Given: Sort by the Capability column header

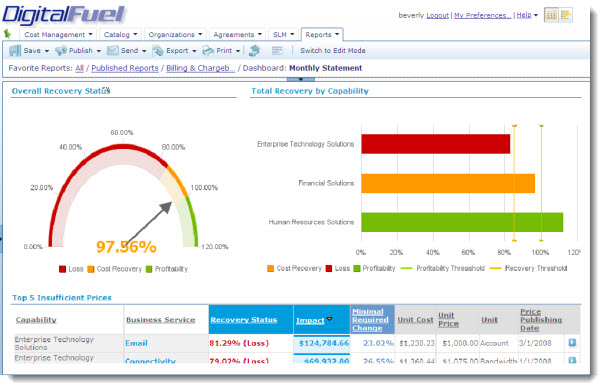Looking at the screenshot, I should pyautogui.click(x=36, y=320).
